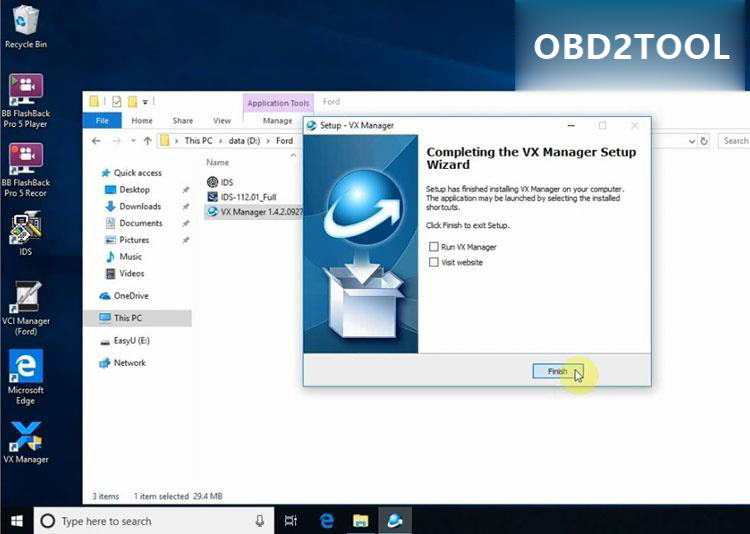Expand the data (D:) breadcrumb chevron
The image size is (750, 534).
(x=268, y=141)
